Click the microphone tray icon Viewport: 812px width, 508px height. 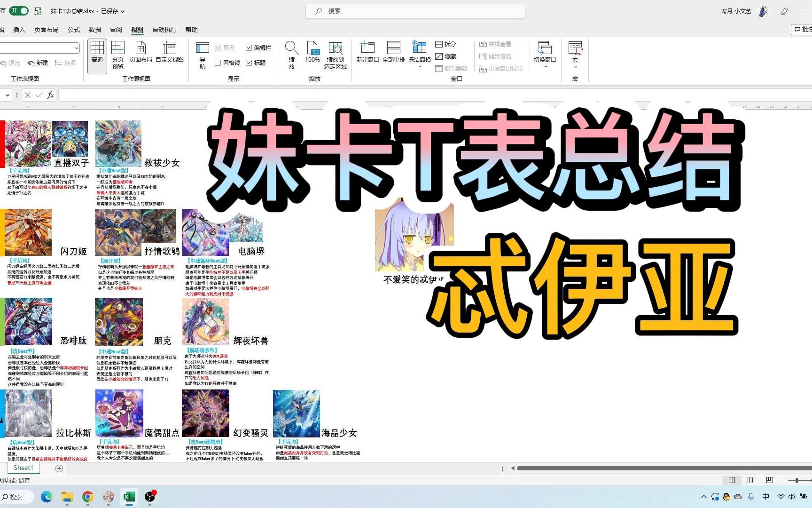click(x=751, y=497)
